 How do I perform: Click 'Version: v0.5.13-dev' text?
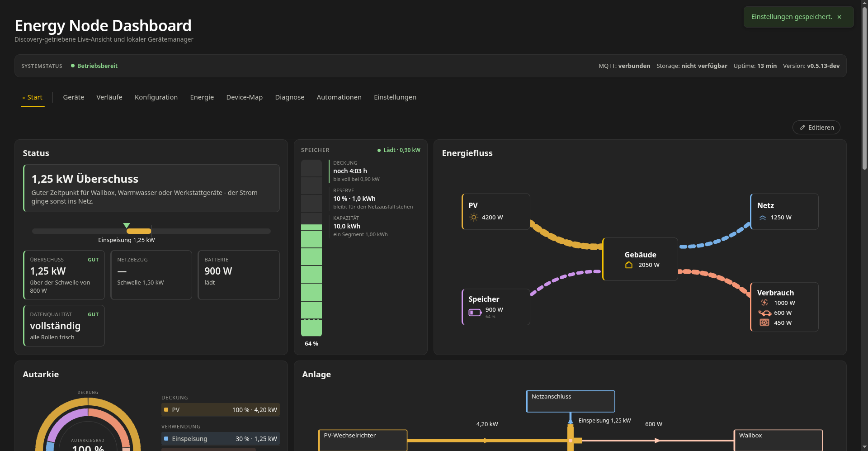click(811, 66)
